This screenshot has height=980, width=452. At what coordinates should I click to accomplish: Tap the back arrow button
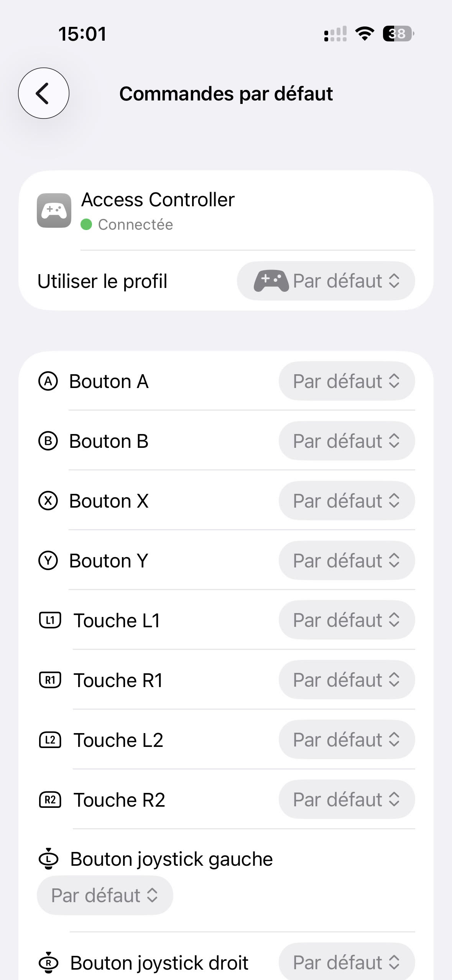(x=43, y=93)
